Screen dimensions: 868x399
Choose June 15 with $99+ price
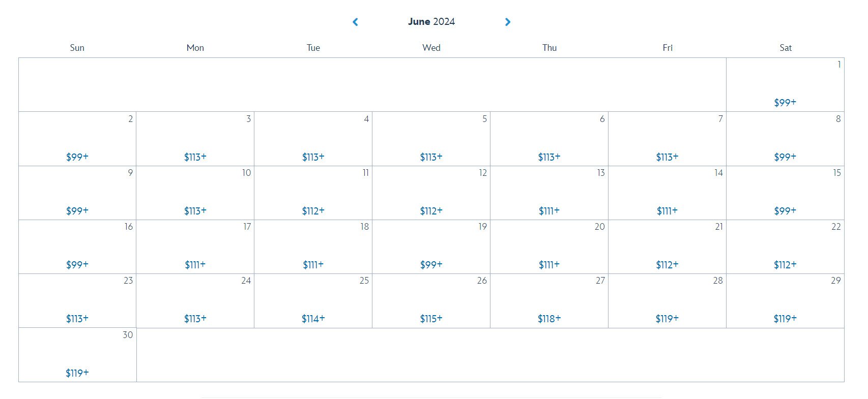tap(785, 193)
